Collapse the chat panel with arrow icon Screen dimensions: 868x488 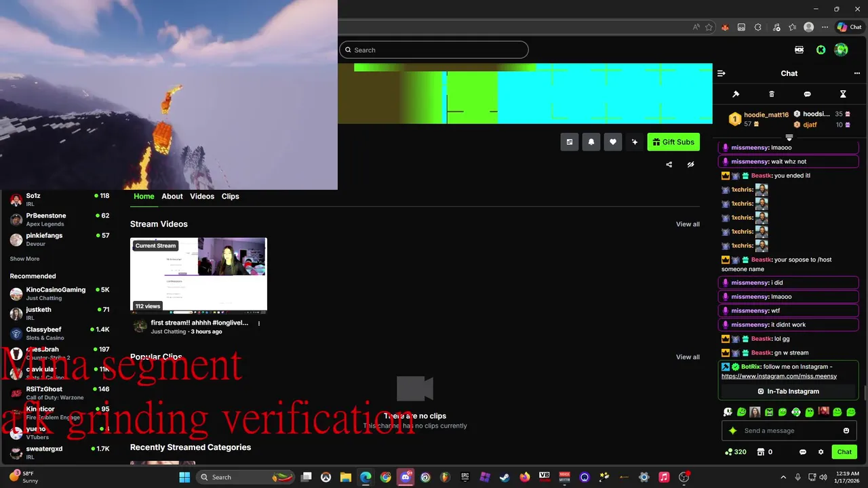pyautogui.click(x=722, y=73)
